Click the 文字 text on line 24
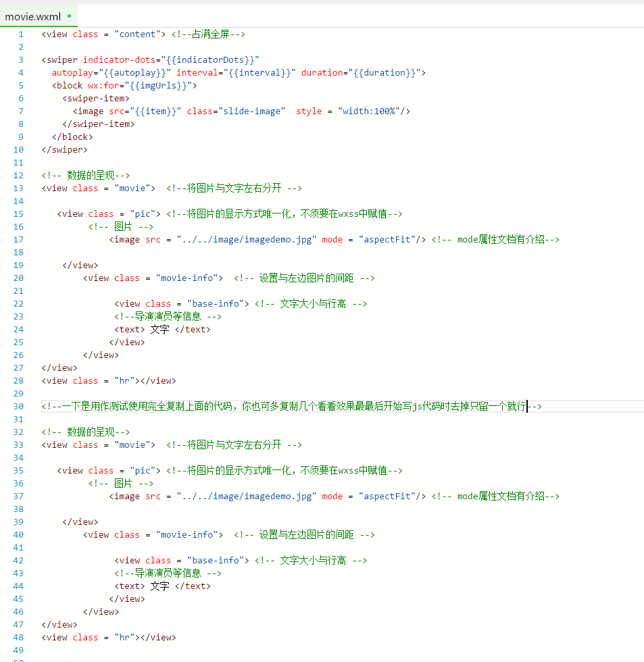 tap(159, 330)
